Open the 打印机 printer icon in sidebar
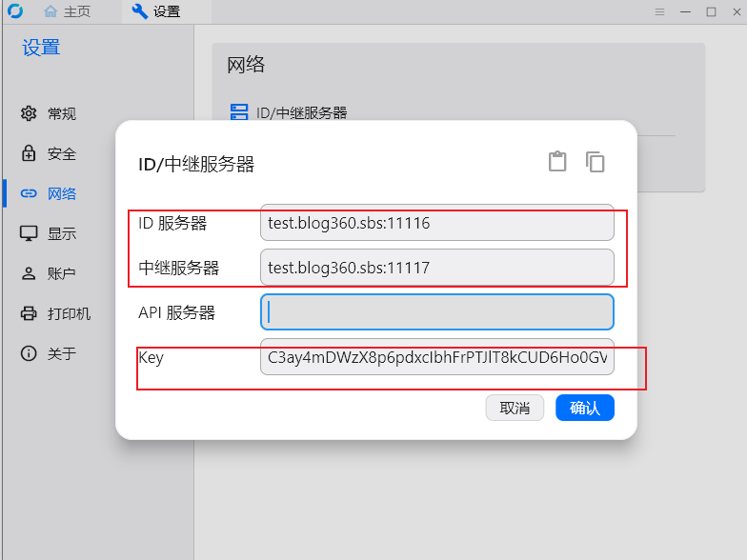The height and width of the screenshot is (560, 747). click(29, 313)
